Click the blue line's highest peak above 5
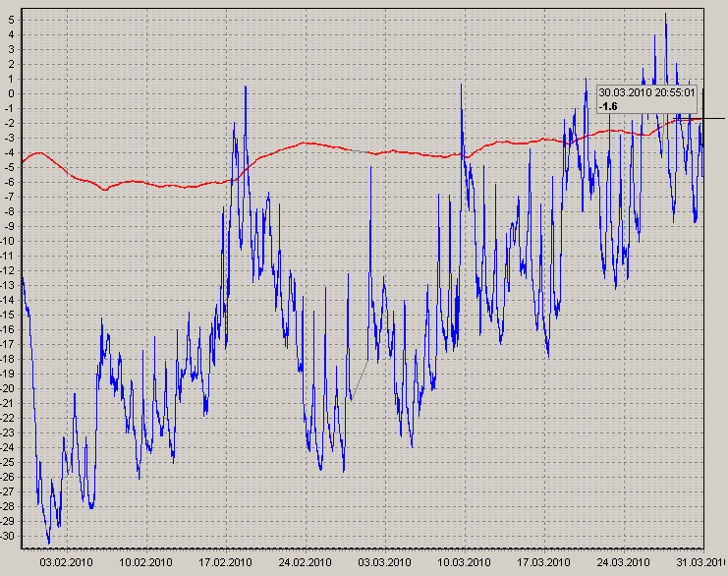 [x=666, y=14]
